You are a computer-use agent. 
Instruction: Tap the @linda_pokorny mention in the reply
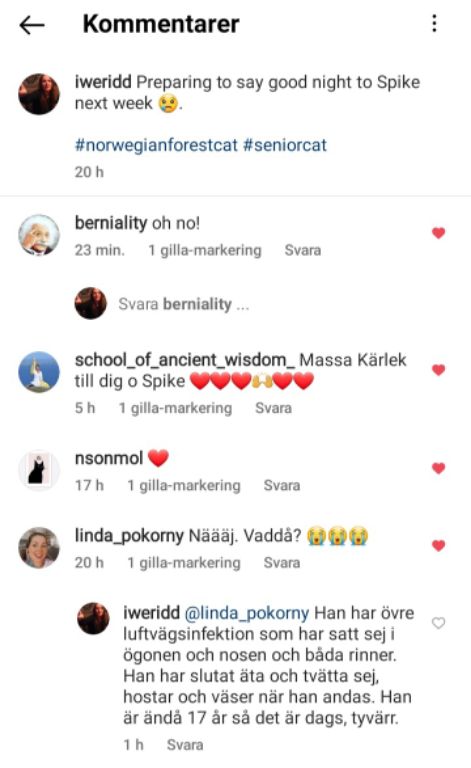click(x=247, y=613)
